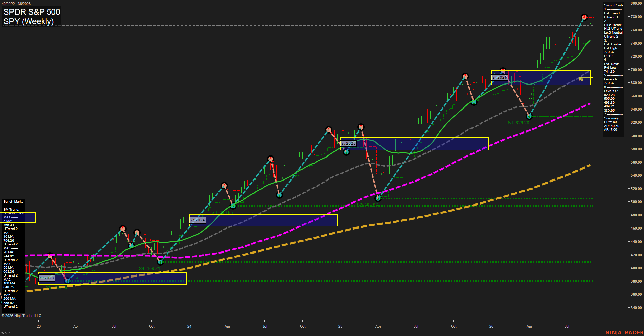
Task: Click the F0 label in the 2026 box
Action: (581, 80)
